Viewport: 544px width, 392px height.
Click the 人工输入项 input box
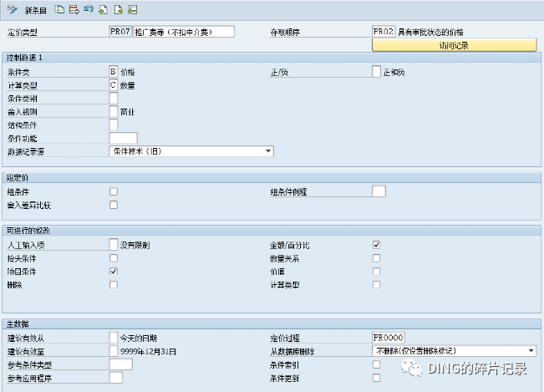pyautogui.click(x=114, y=244)
